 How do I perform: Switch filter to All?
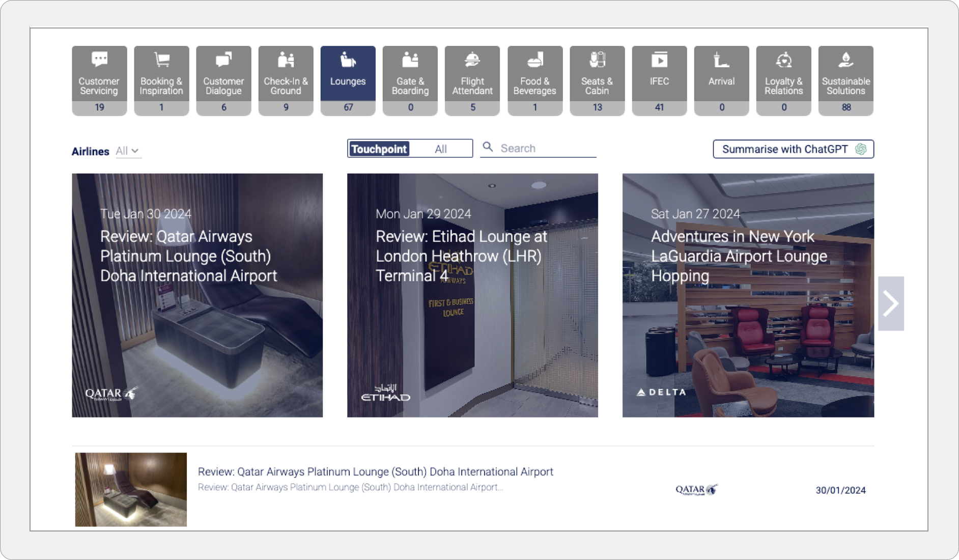[x=441, y=149]
